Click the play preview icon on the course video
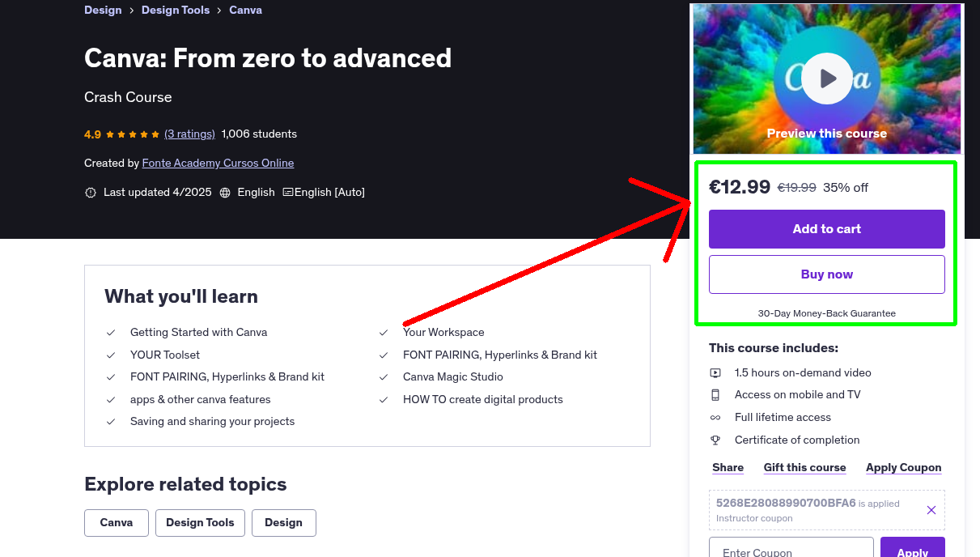Image resolution: width=980 pixels, height=557 pixels. coord(826,77)
